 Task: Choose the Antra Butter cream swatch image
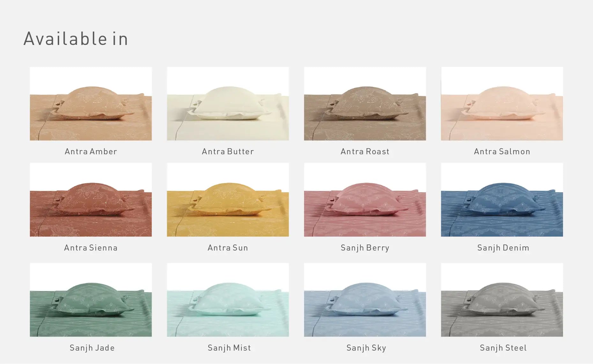(228, 104)
